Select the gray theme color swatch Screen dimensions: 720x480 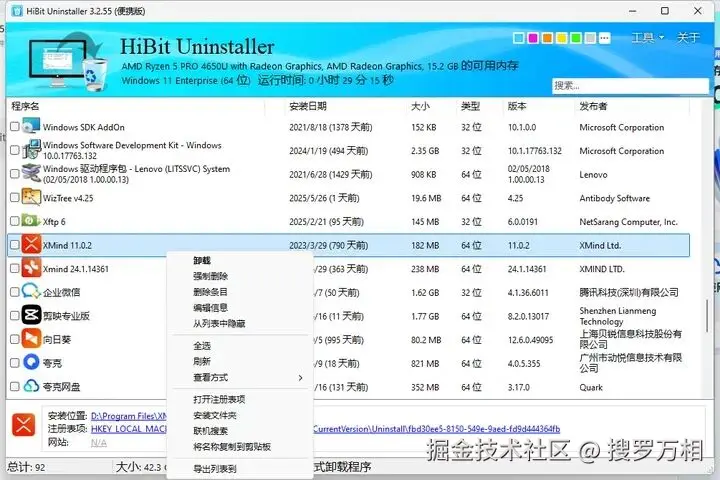(591, 38)
